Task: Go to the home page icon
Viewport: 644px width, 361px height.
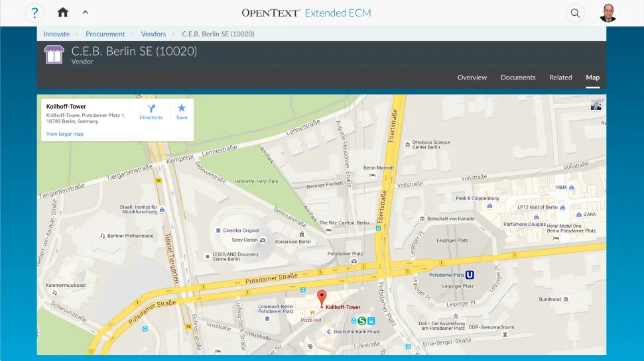Action: (63, 13)
